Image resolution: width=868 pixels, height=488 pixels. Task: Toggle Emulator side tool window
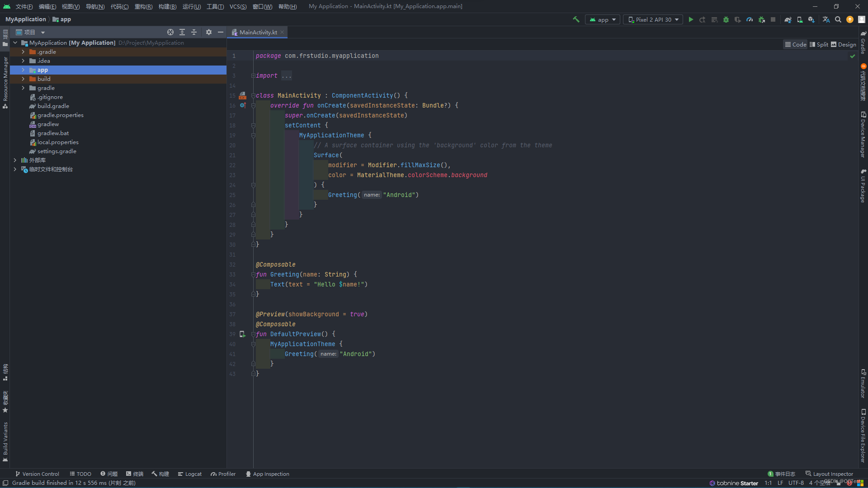[863, 384]
